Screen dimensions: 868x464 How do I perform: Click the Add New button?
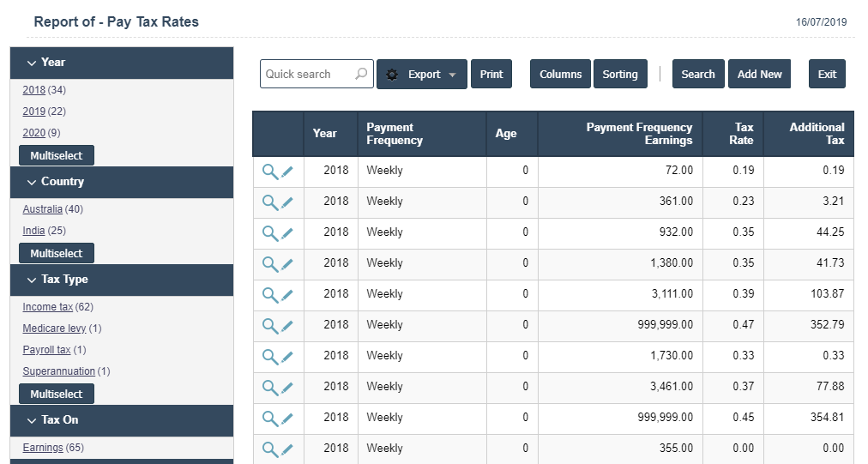[x=759, y=74]
